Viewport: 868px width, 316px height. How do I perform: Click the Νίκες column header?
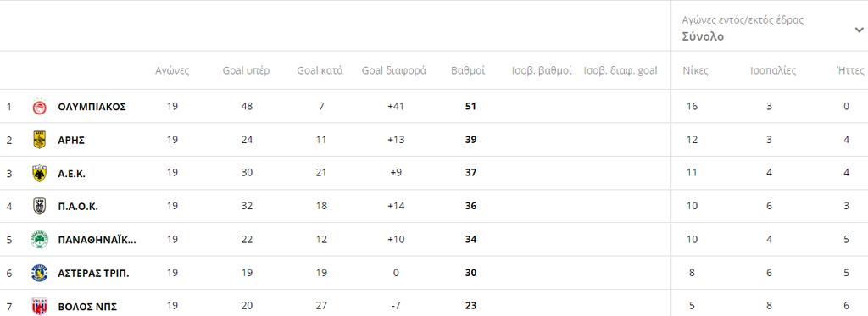click(x=695, y=71)
